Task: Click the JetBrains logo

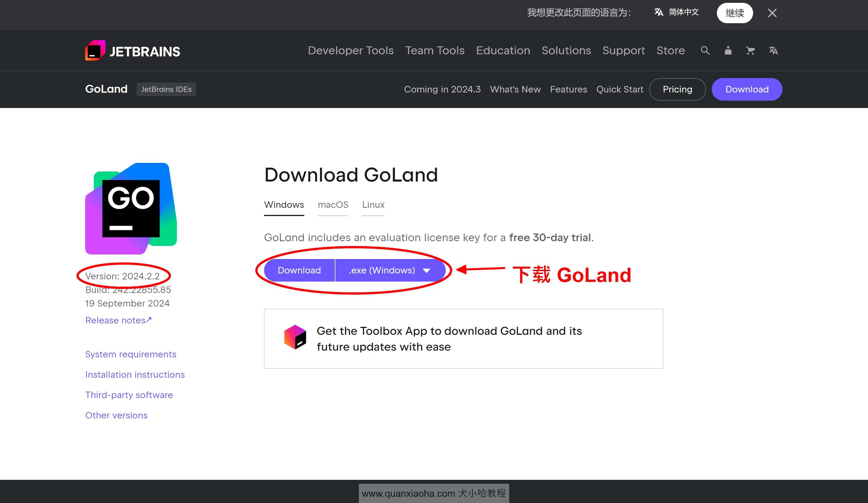Action: (132, 51)
